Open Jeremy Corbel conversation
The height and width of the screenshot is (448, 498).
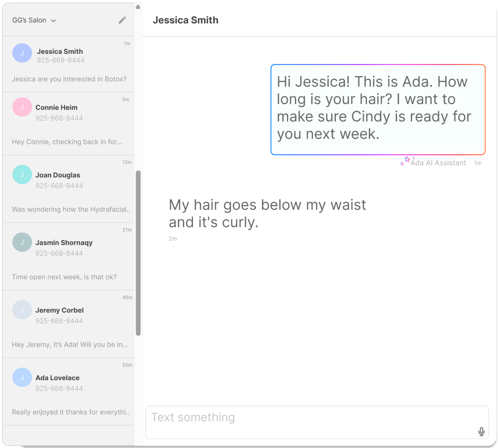68,324
